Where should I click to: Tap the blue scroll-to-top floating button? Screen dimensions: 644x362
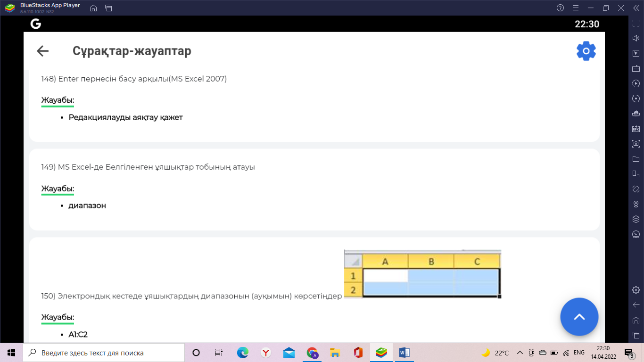(579, 317)
